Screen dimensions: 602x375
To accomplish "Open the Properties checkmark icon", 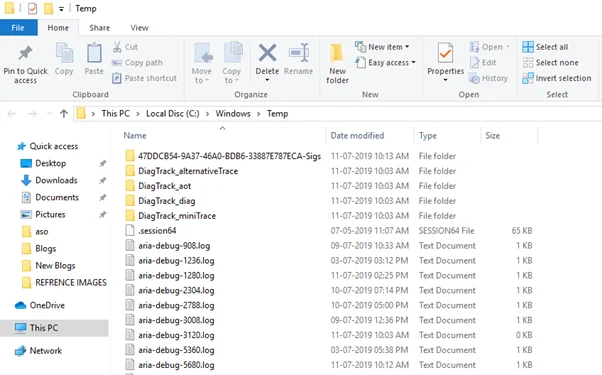I will pos(445,53).
